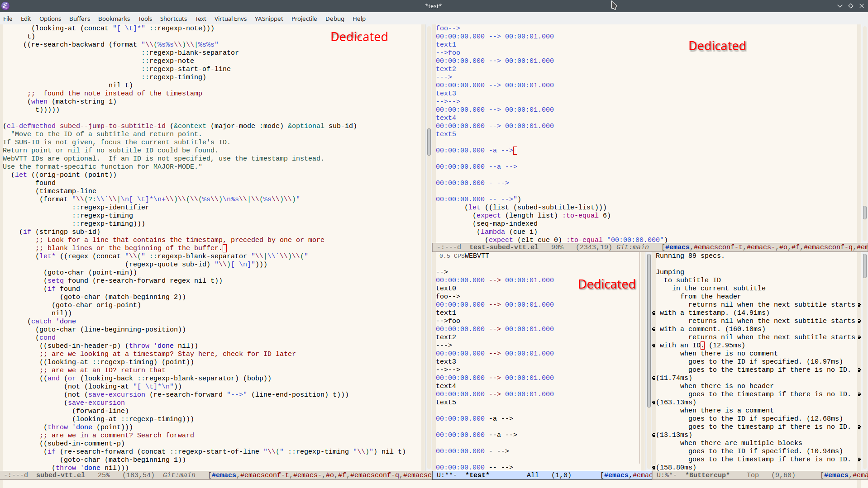
Task: Click the '(timestamp-line' line in the left pane
Action: (x=66, y=191)
